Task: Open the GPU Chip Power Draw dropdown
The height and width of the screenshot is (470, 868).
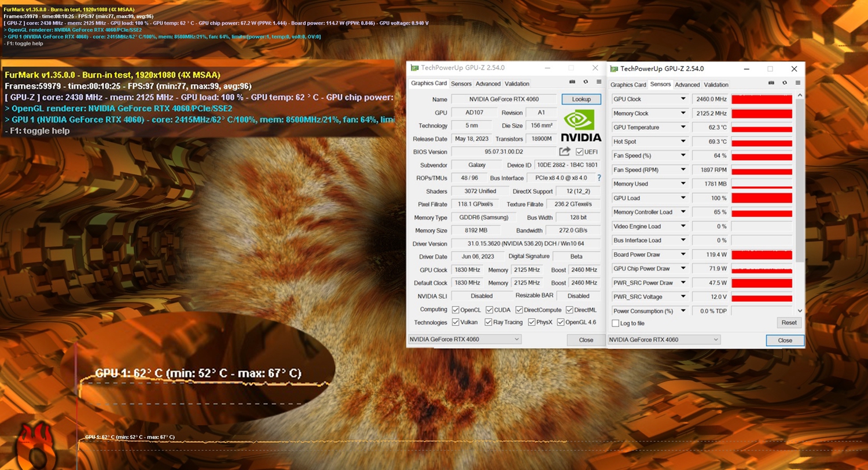Action: [x=683, y=269]
